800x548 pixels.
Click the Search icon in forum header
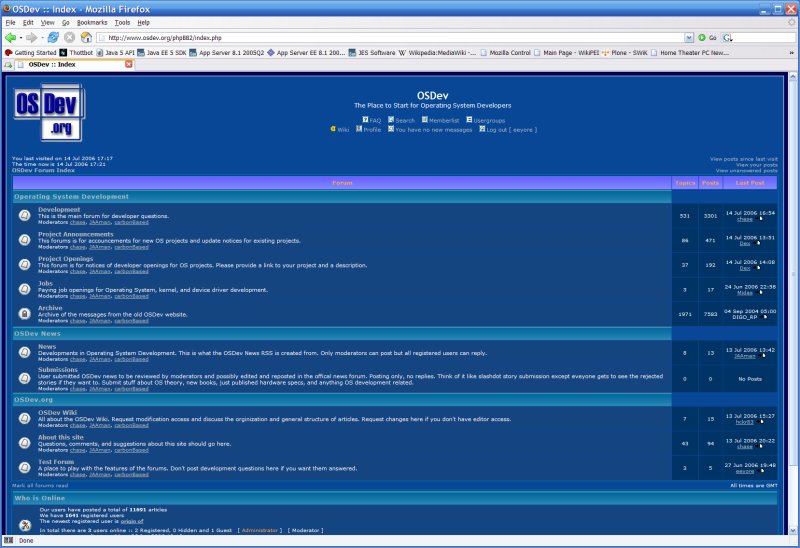[391, 120]
